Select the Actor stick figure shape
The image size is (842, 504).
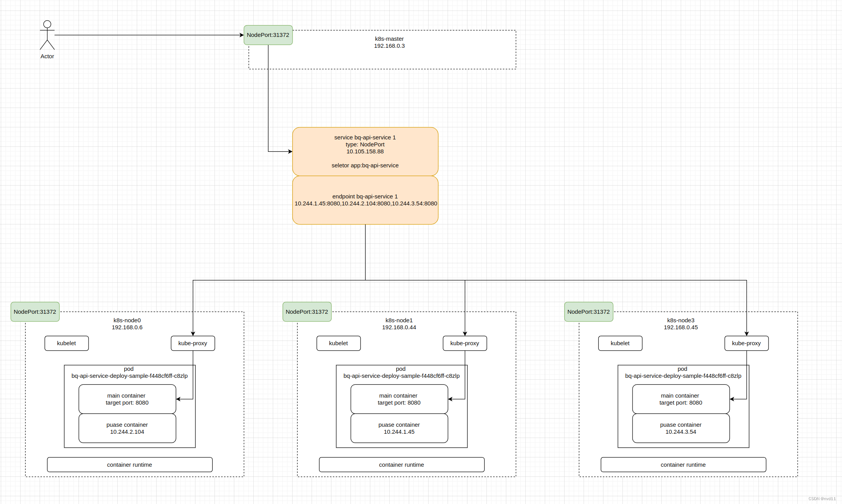point(47,35)
